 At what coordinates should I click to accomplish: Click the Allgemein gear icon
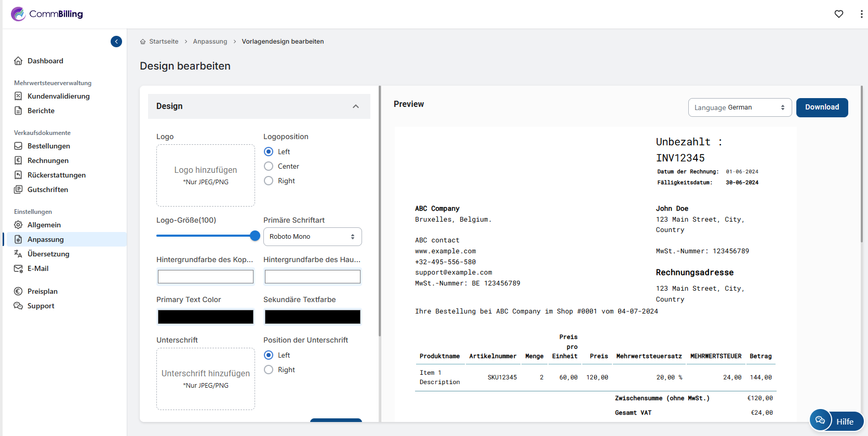point(18,225)
